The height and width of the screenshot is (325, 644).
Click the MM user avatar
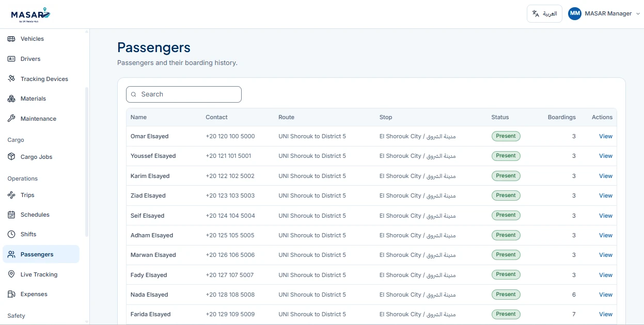[x=575, y=13]
